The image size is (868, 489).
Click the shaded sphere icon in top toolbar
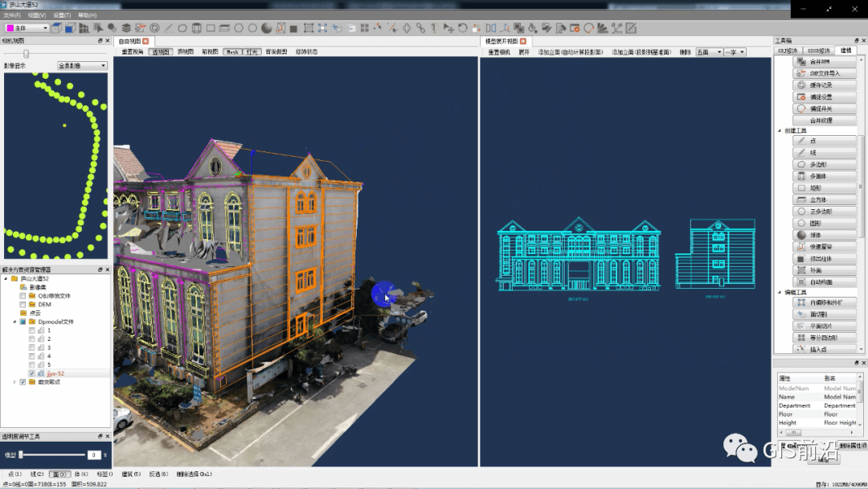[x=267, y=27]
